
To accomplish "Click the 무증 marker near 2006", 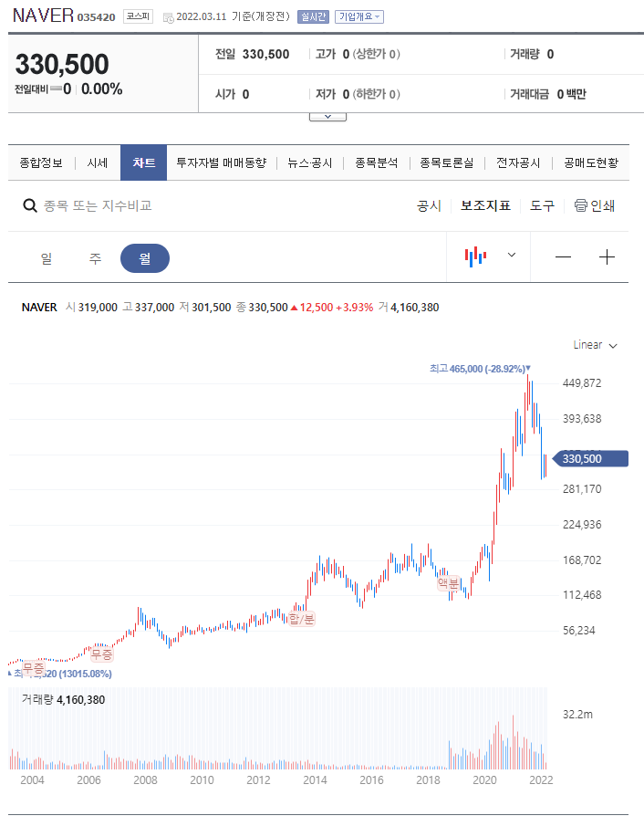I will click(101, 654).
